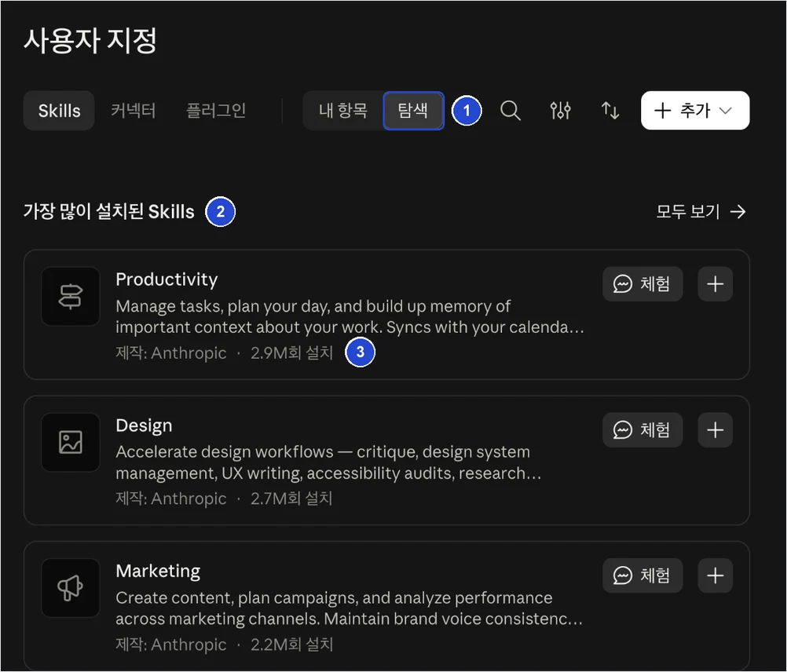
Task: Click the 2.7M회 설치 install count
Action: (291, 499)
